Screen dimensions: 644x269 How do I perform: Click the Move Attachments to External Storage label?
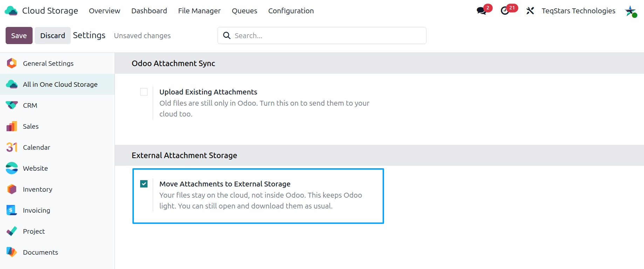coord(225,184)
